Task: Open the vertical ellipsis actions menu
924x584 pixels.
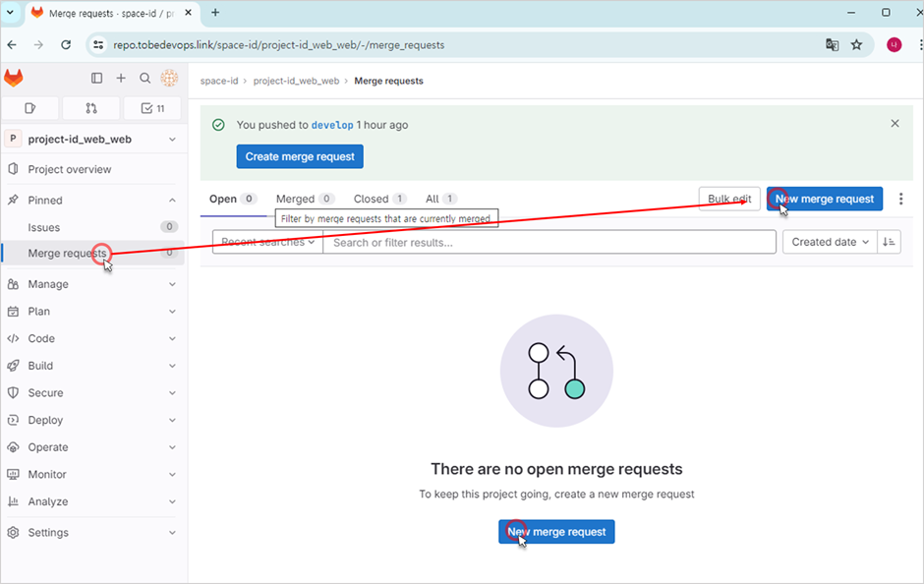Action: 900,199
